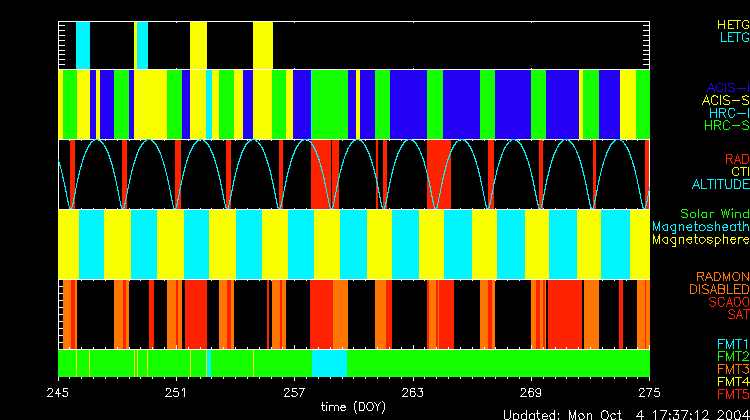Click the wide cyan FMT1 segment in bottom row
This screenshot has height=420, width=750.
(x=329, y=363)
